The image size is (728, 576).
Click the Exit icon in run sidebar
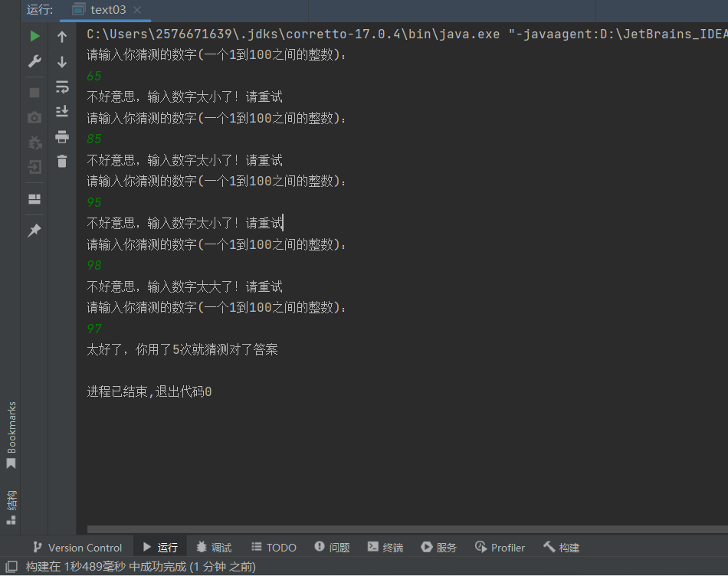(34, 167)
